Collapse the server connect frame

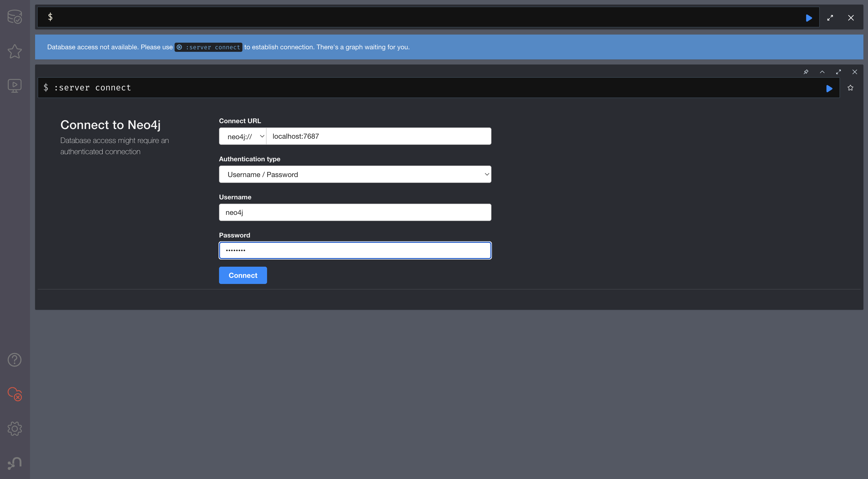(822, 72)
